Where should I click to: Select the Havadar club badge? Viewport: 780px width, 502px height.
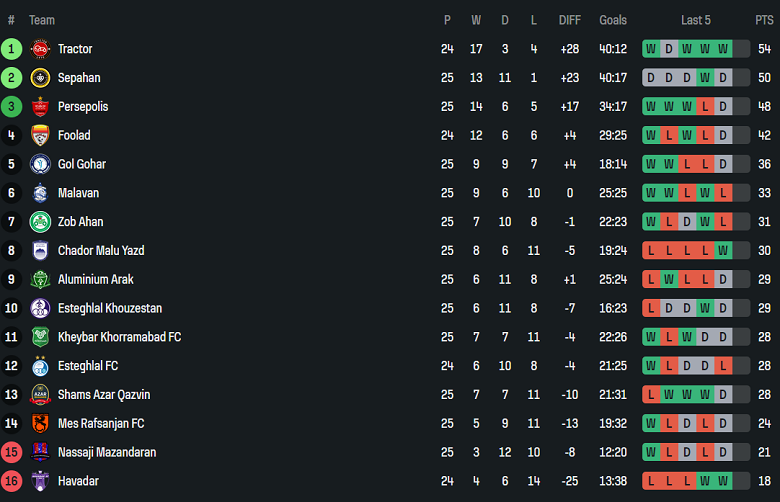[x=40, y=481]
